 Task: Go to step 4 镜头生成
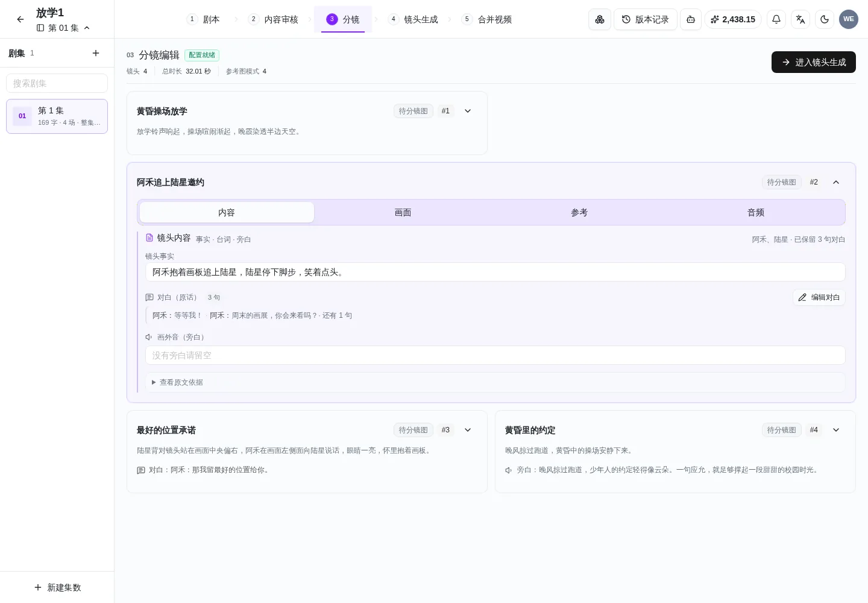tap(413, 19)
